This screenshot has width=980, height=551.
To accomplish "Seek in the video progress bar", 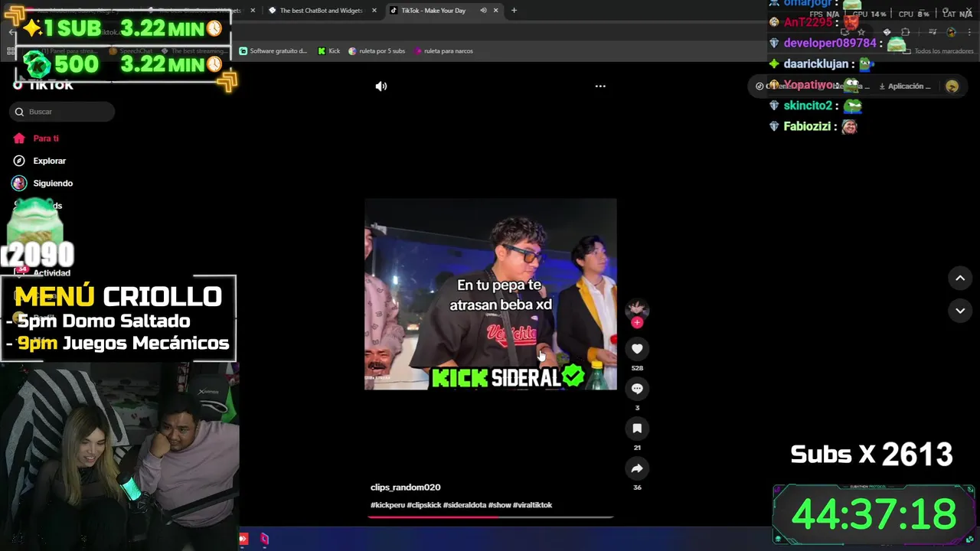I will (490, 517).
